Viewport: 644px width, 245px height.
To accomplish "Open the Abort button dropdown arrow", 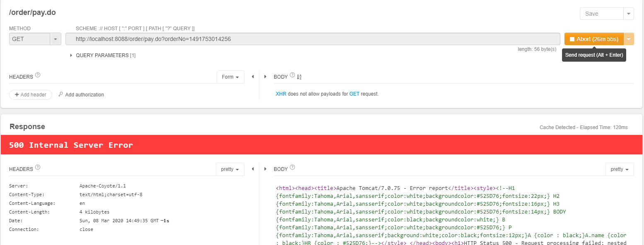I will pyautogui.click(x=629, y=39).
